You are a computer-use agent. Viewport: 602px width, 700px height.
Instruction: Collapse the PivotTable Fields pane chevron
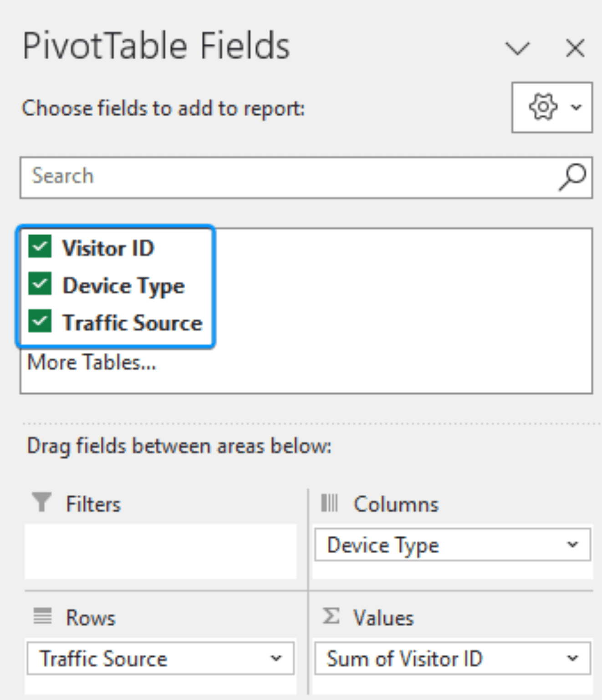pos(517,49)
